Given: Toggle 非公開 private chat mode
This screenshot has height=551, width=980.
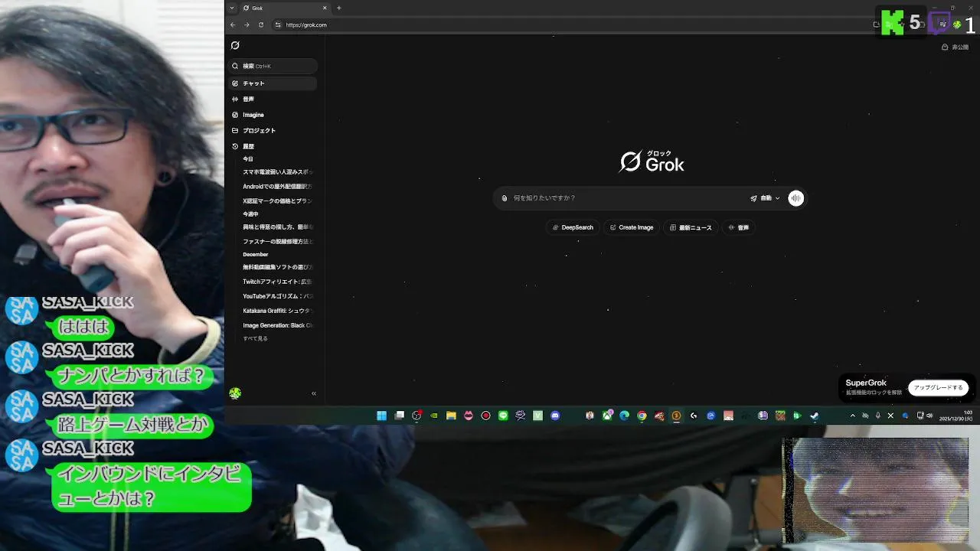Looking at the screenshot, I should coord(955,47).
